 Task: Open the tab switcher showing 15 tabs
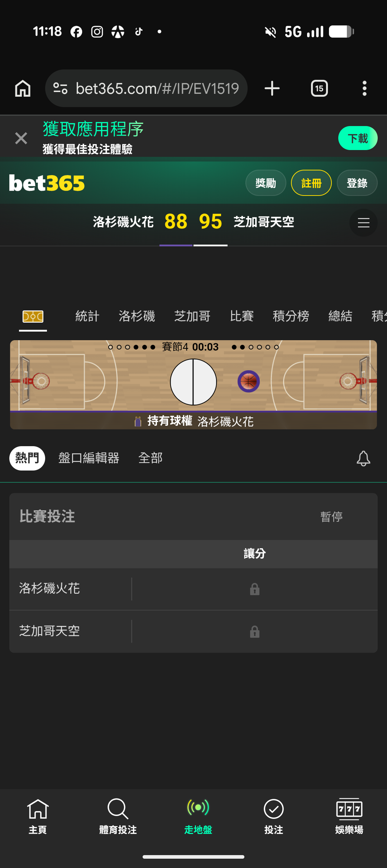click(319, 88)
